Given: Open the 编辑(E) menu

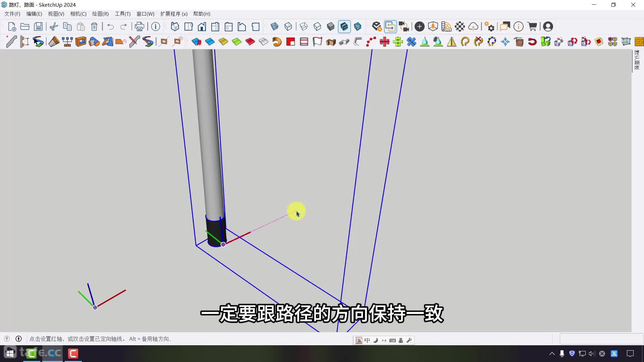Looking at the screenshot, I should click(34, 14).
